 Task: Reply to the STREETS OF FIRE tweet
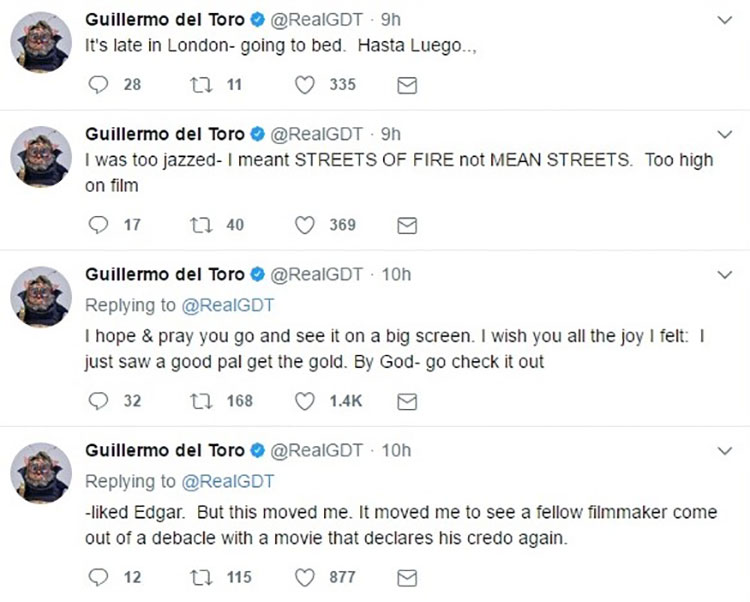(98, 225)
